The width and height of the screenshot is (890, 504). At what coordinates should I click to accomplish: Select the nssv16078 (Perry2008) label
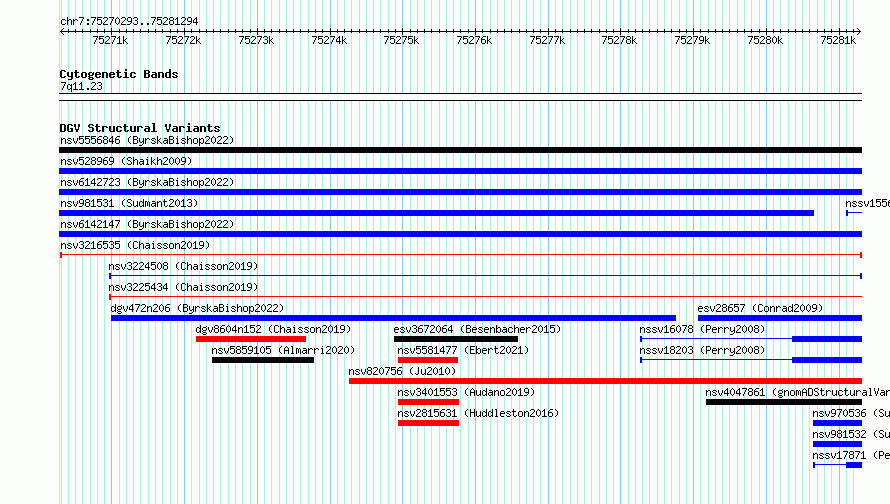tap(702, 329)
